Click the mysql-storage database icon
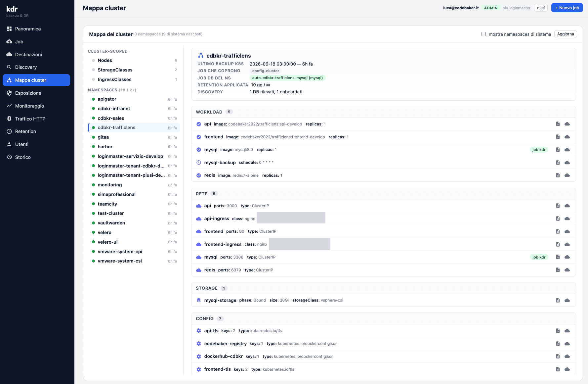 point(199,300)
